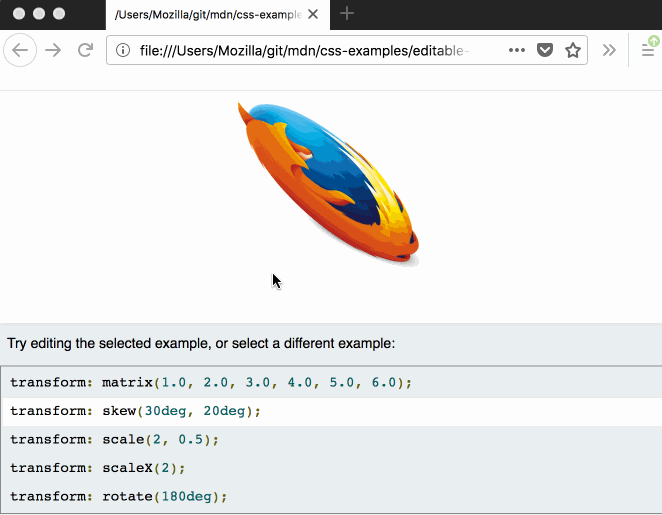The height and width of the screenshot is (515, 662).
Task: Click the maximize window button
Action: click(x=59, y=14)
